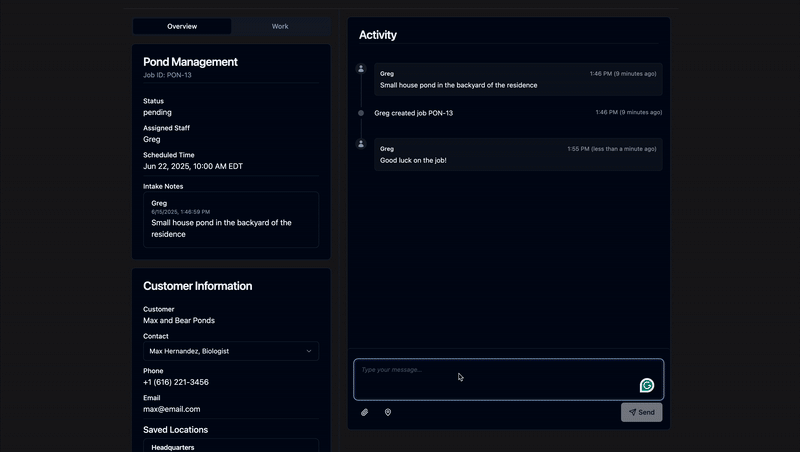Click the chevron arrow in the Contact field
The height and width of the screenshot is (452, 800).
(309, 351)
